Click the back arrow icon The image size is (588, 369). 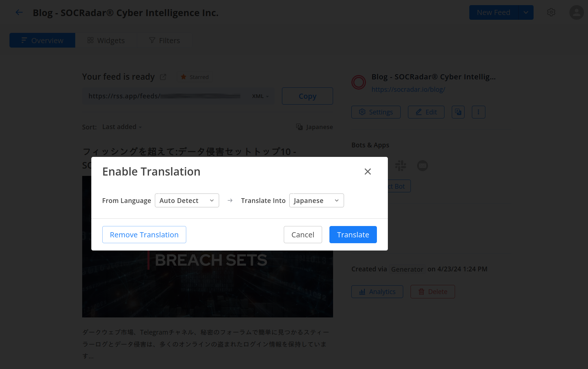pos(19,12)
